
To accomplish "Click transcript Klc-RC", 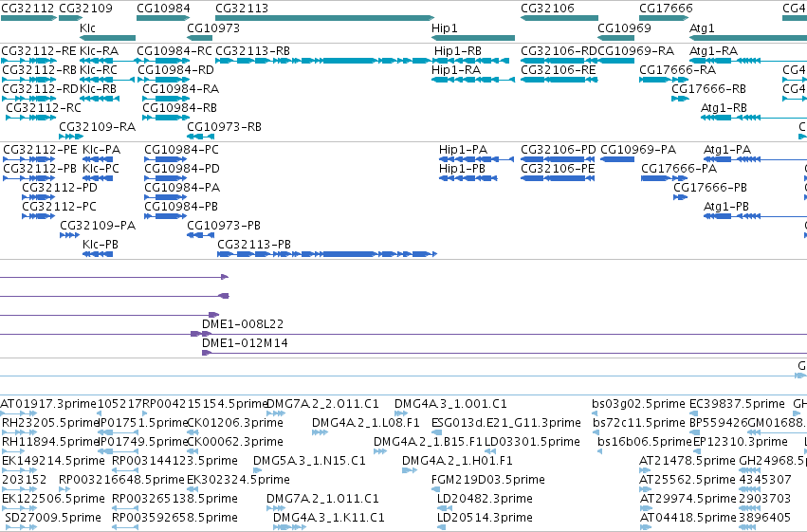I will click(99, 70).
